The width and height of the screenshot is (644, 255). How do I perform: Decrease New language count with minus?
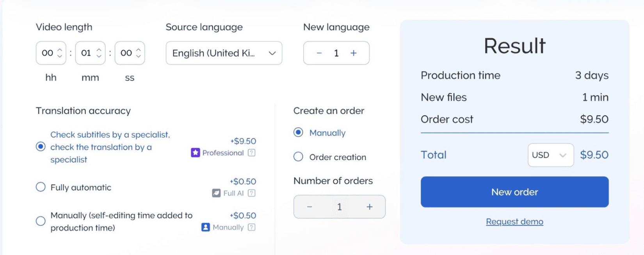tap(319, 53)
